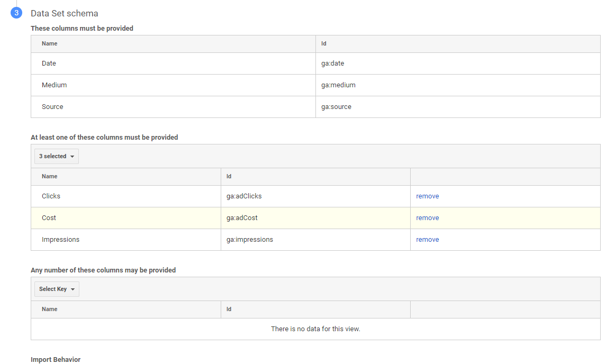Screen dimensions: 615x364
Task: Expand the 'Select Key' dropdown
Action: pyautogui.click(x=57, y=289)
